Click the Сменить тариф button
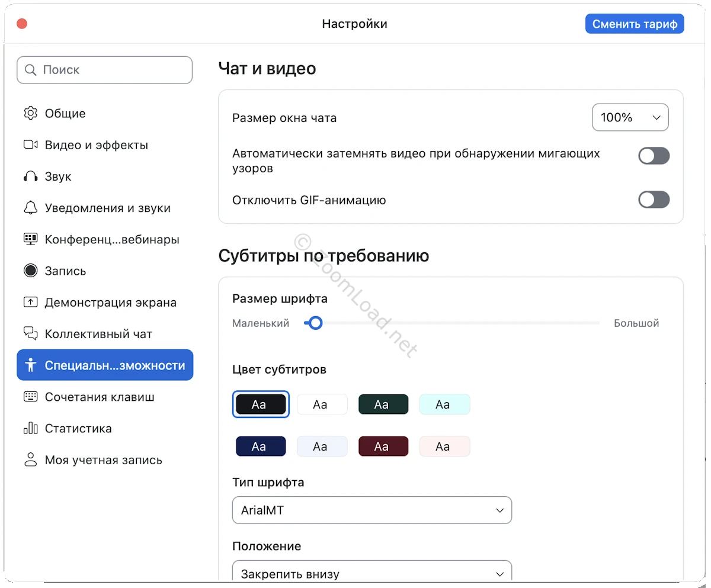711x588 pixels. tap(635, 24)
